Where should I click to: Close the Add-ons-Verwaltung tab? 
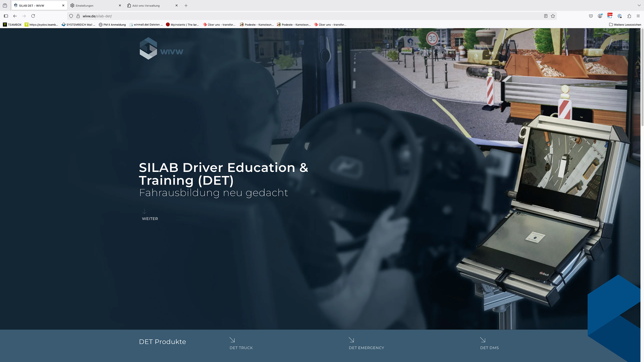click(x=177, y=5)
